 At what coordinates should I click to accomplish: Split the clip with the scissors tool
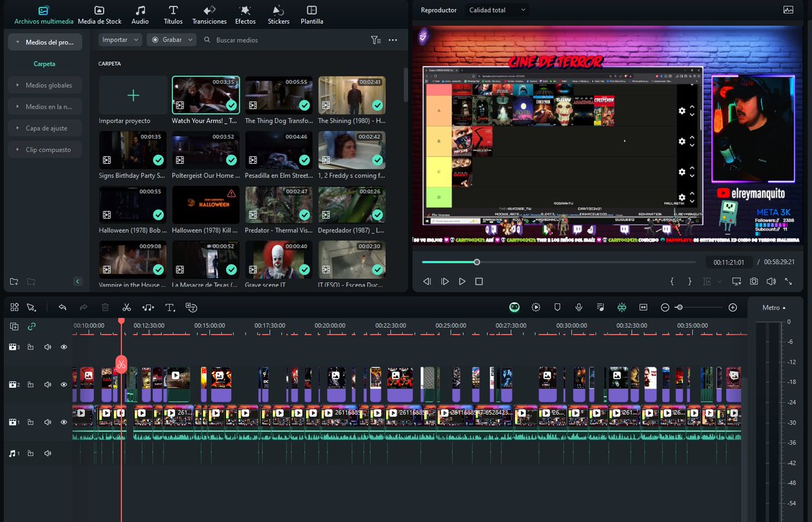tap(127, 307)
